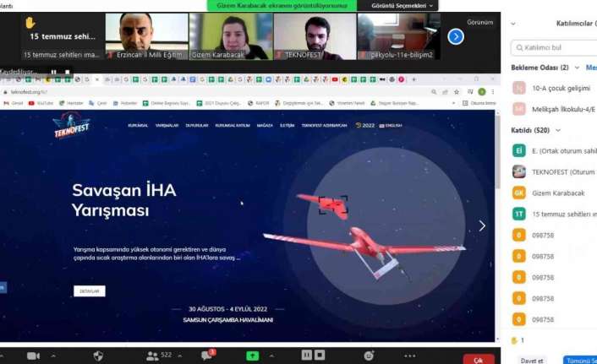Click the blue Tümünü Se... button
This screenshot has height=364, width=597.
coord(580,361)
